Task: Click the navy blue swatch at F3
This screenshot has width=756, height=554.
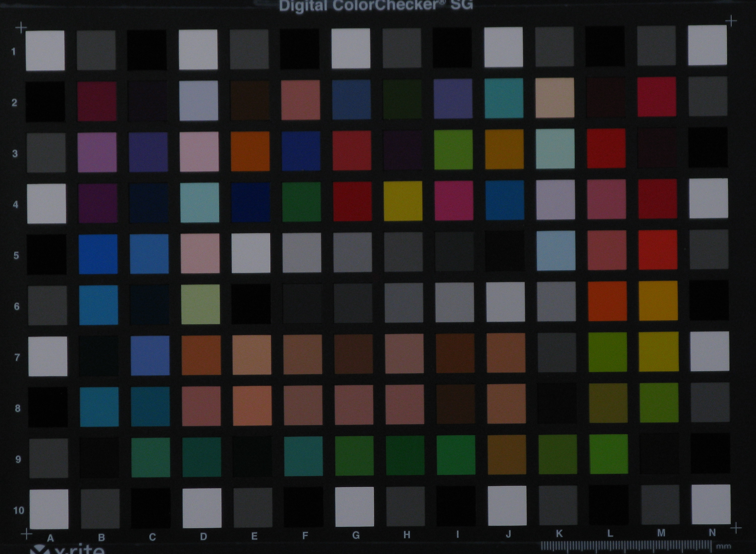Action: (x=301, y=151)
